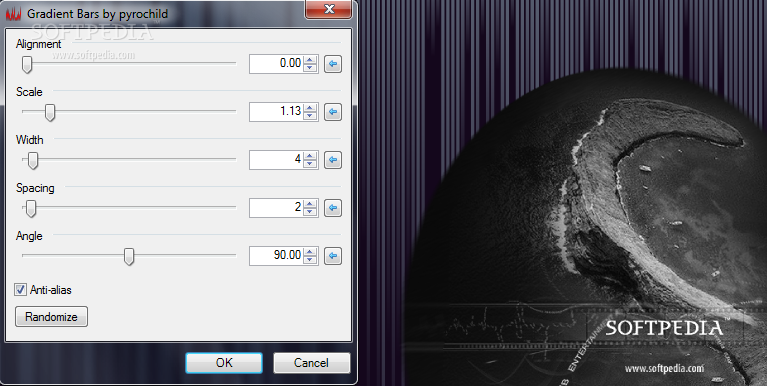Increase Alignment value with up spinner arrow
The width and height of the screenshot is (767, 386).
[310, 60]
